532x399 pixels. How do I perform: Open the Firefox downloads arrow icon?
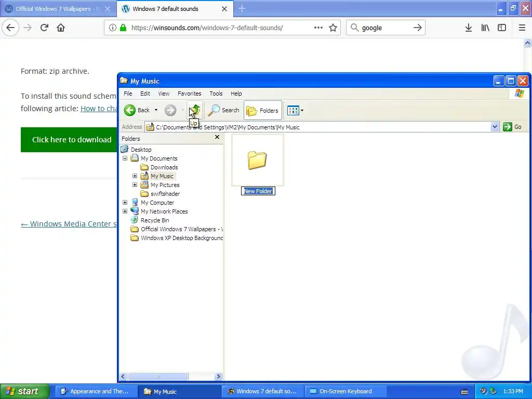[x=468, y=28]
